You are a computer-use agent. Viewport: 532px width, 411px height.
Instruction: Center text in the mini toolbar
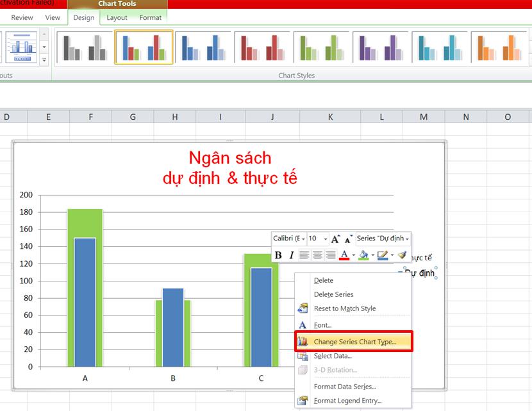317,255
